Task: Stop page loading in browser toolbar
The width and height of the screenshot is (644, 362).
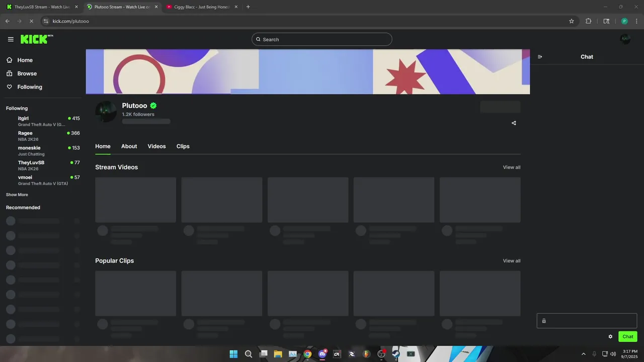Action: click(31, 21)
